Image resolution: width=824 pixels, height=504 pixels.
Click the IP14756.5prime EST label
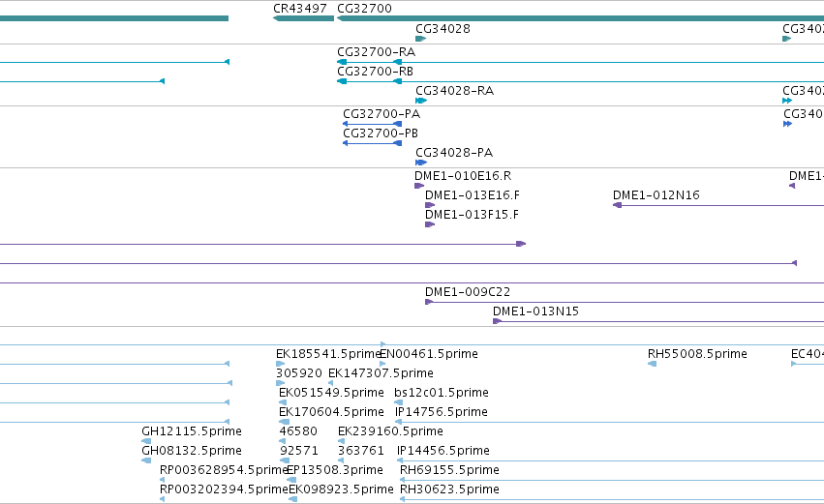tap(441, 411)
